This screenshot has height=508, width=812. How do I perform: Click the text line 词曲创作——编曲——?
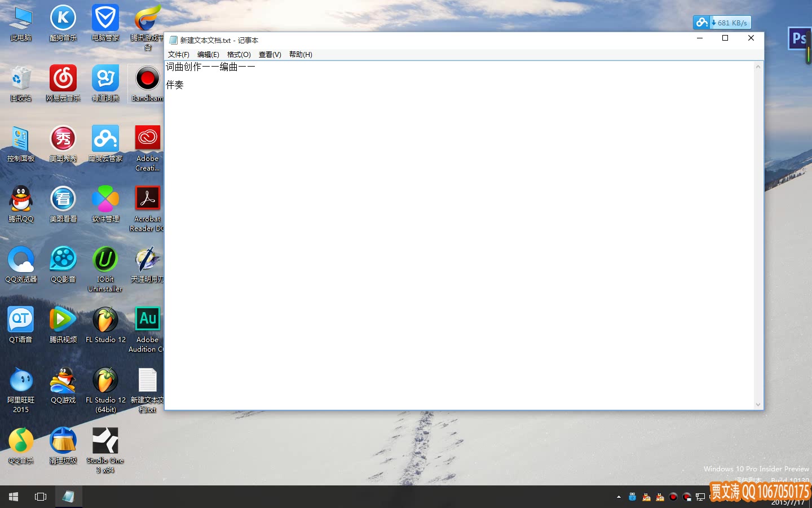point(210,67)
